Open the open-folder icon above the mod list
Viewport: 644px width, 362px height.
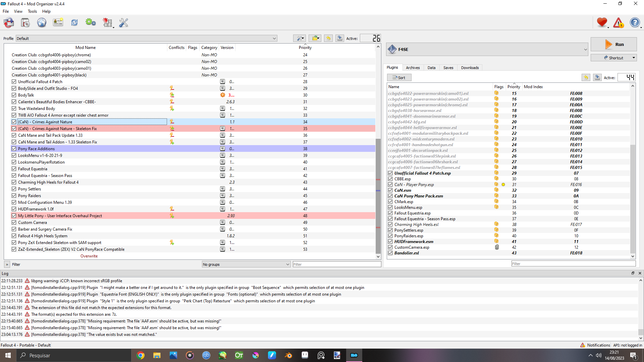315,38
